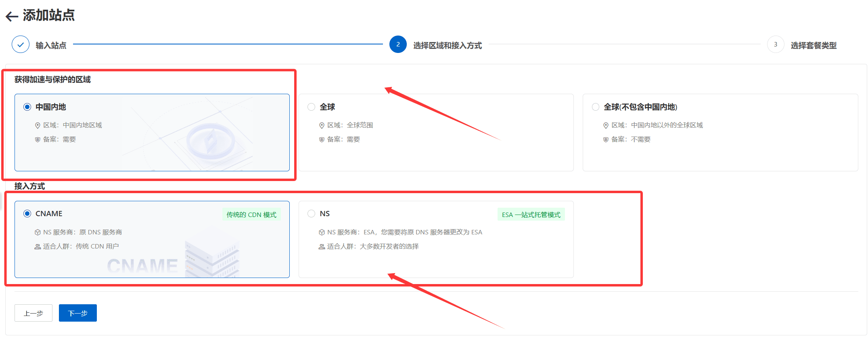Viewport: 868px width, 358px height.
Task: Click the location pin icon in 中国内地 card
Action: click(x=38, y=126)
